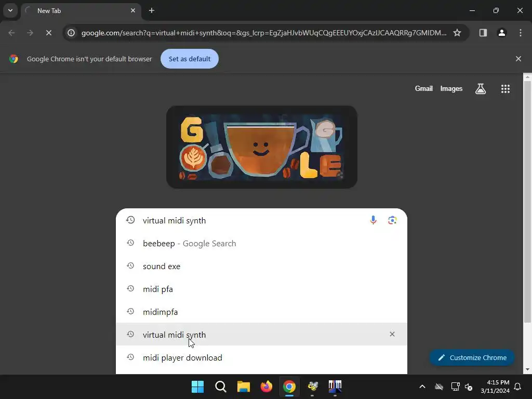The height and width of the screenshot is (399, 532).
Task: Open Google apps grid icon
Action: tap(505, 88)
